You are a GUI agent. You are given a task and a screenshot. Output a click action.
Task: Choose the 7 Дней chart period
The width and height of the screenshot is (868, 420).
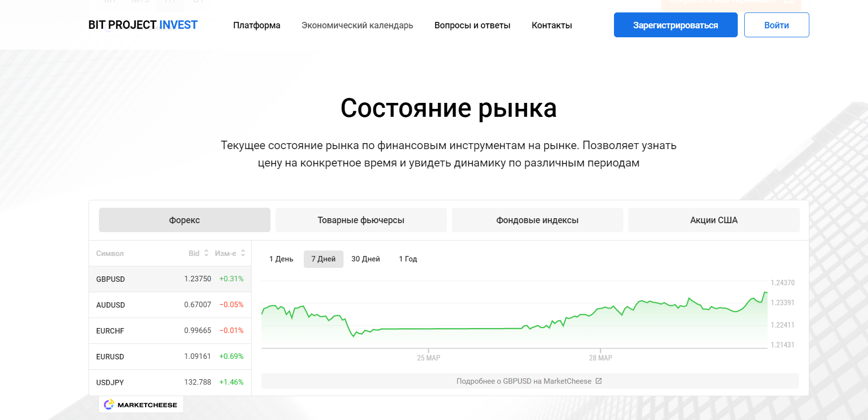(x=324, y=259)
